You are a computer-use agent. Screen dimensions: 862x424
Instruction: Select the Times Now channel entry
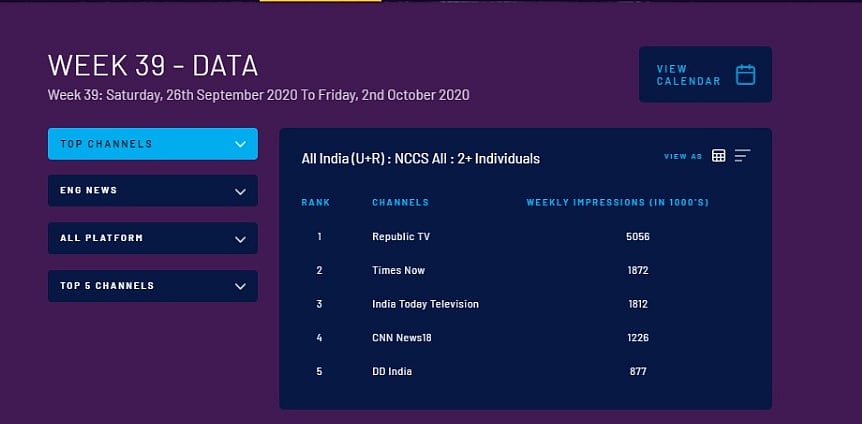point(399,270)
